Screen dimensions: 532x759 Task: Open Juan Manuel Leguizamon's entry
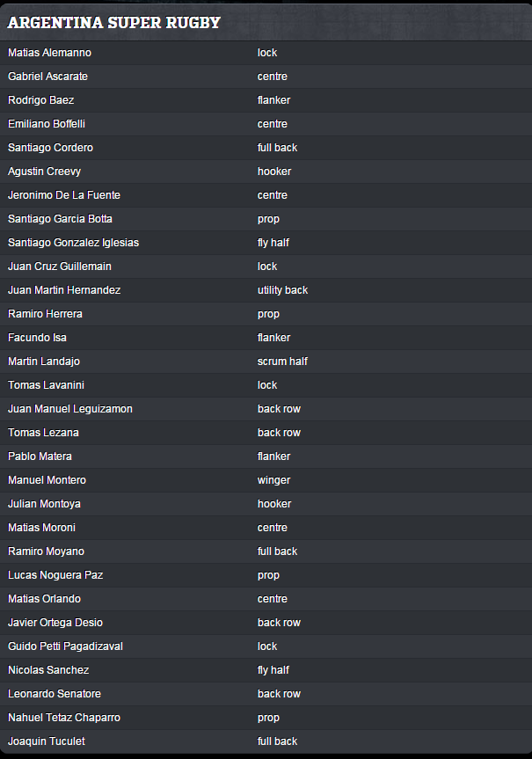coord(70,409)
